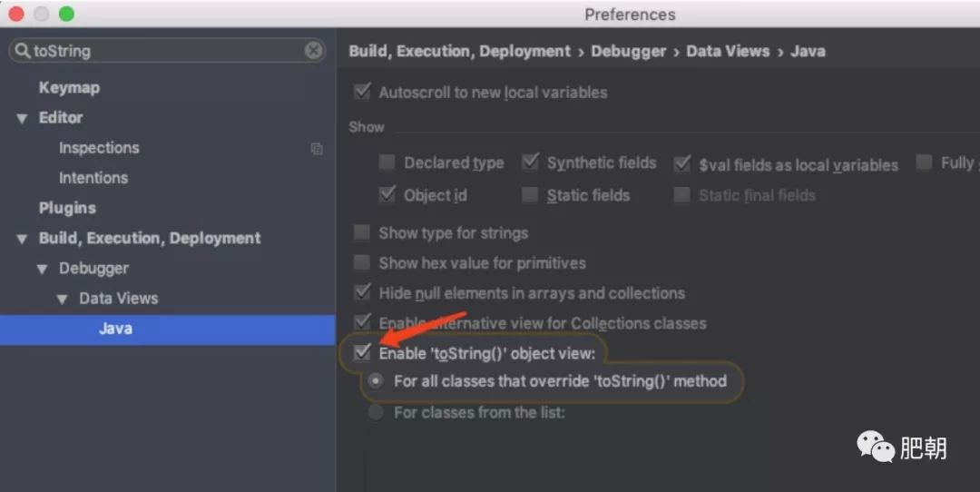Collapse Build, Execution, Deployment section
The height and width of the screenshot is (492, 980).
coord(22,240)
